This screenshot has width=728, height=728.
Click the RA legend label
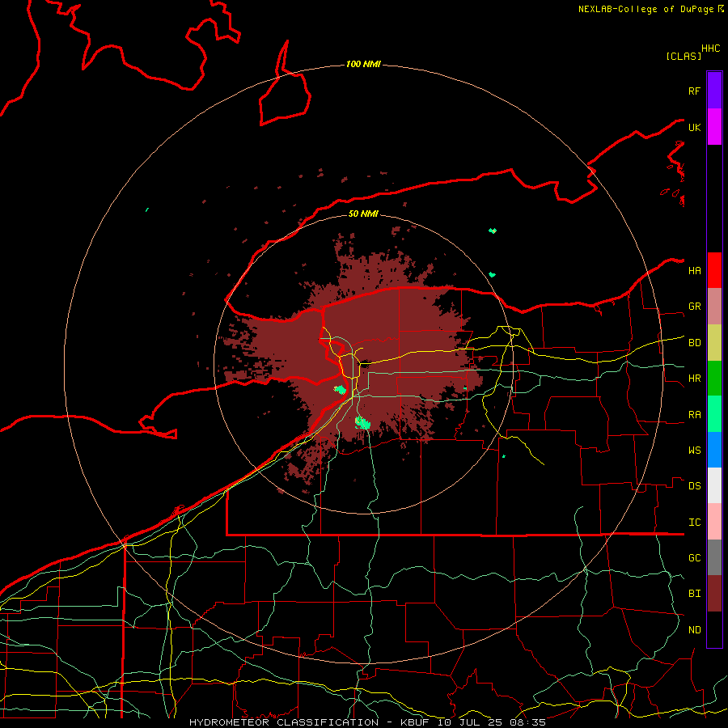pyautogui.click(x=694, y=415)
